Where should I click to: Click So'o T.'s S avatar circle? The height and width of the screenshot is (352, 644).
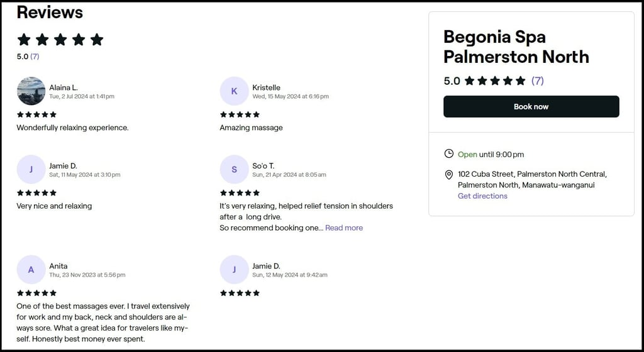point(234,169)
